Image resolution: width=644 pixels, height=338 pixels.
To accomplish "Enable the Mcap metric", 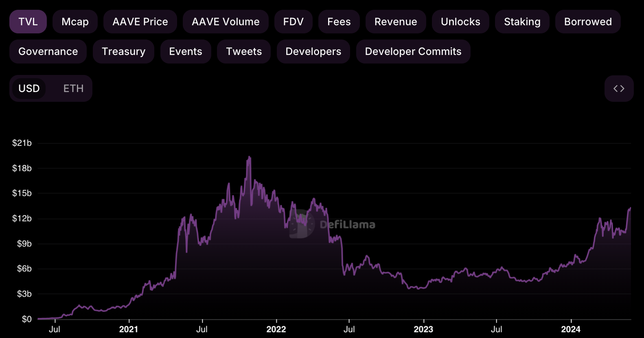I will click(x=75, y=22).
